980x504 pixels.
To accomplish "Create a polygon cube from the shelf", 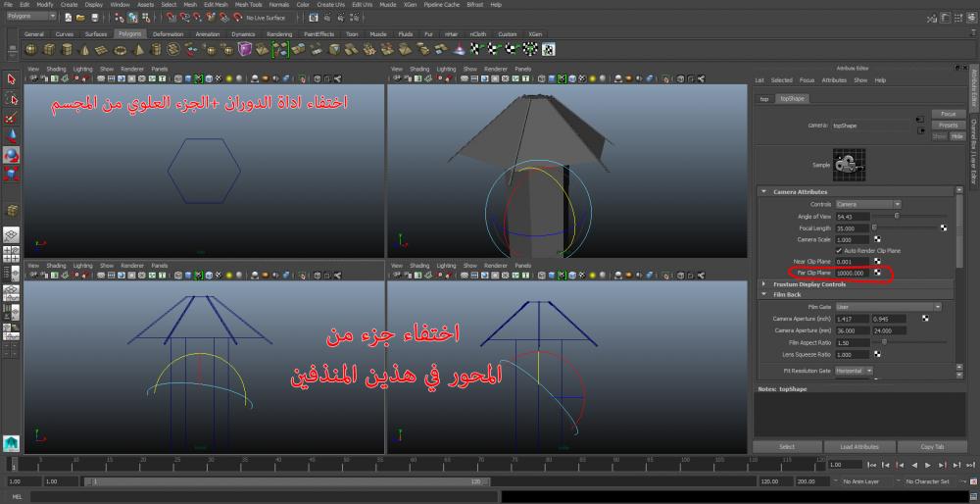I will point(49,49).
